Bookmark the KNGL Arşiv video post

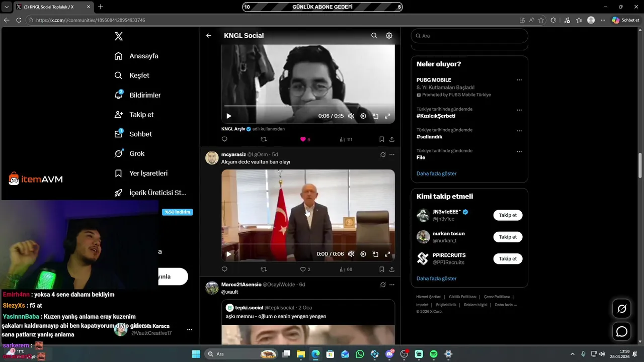(x=381, y=139)
